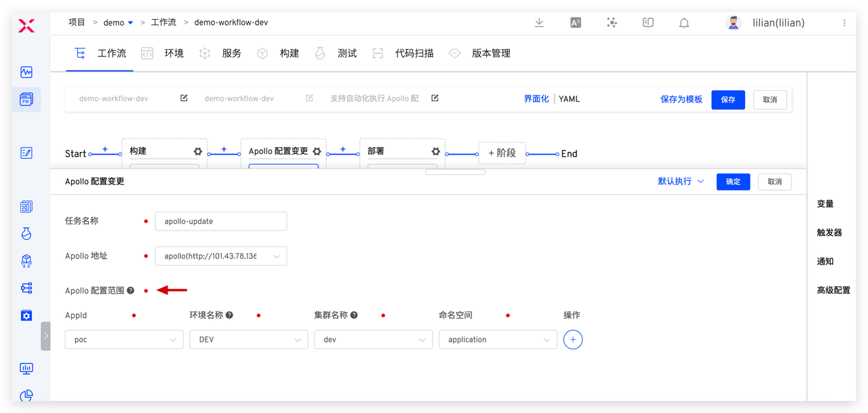Click the 保存为模板 link
Screen dimensions: 868x413
point(681,98)
